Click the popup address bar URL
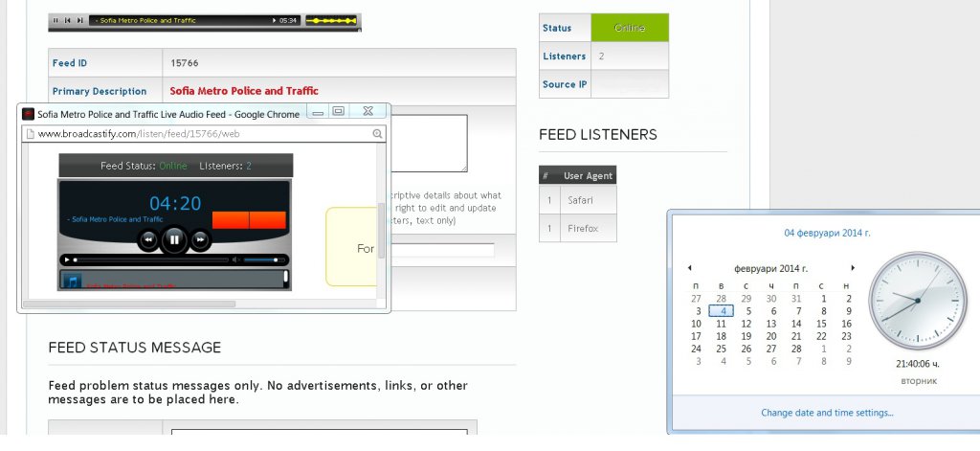 pos(139,133)
